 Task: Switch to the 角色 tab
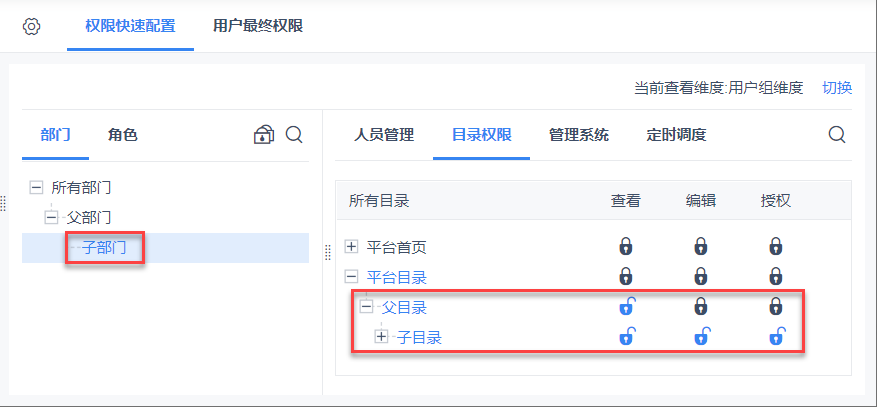[x=122, y=135]
